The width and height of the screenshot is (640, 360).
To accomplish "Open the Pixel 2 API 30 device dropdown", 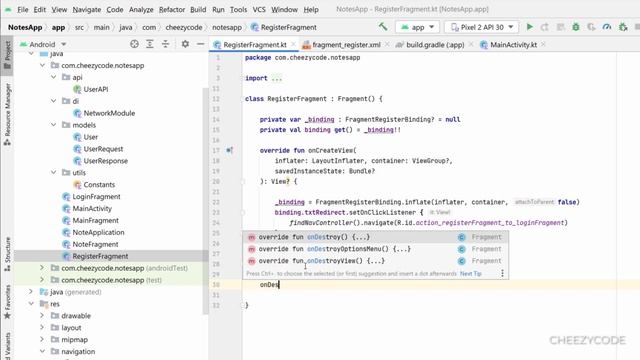I will pyautogui.click(x=482, y=27).
